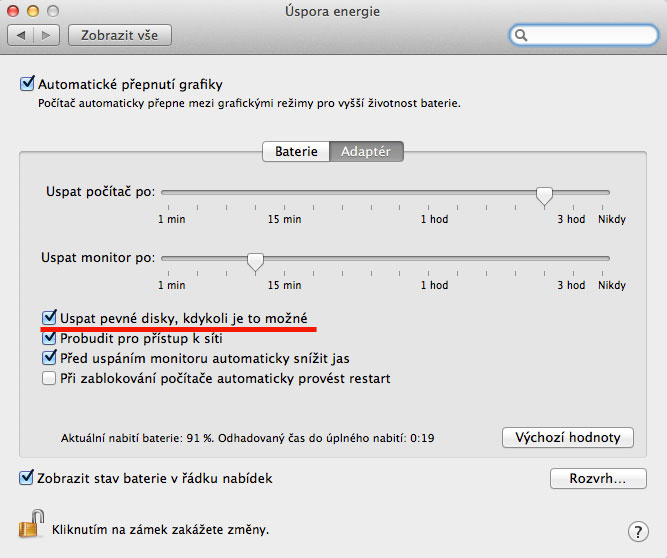Image resolution: width=667 pixels, height=558 pixels.
Task: Toggle Probudit pro přístup k síti
Action: pos(48,338)
